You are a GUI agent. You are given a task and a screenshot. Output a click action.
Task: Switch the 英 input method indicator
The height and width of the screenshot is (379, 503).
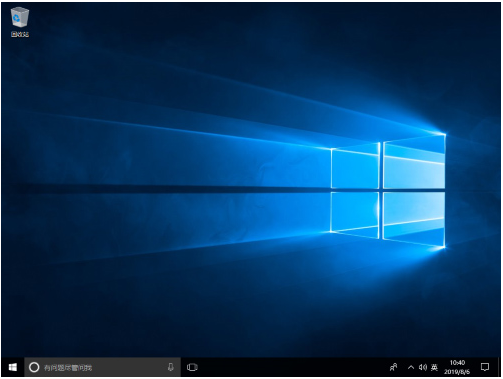coord(434,367)
